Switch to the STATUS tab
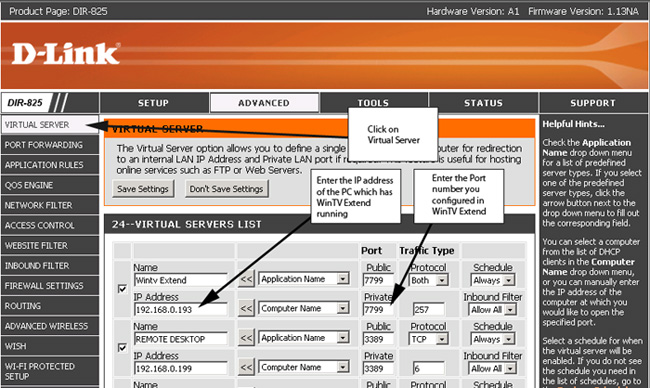The width and height of the screenshot is (650, 388). pyautogui.click(x=483, y=103)
